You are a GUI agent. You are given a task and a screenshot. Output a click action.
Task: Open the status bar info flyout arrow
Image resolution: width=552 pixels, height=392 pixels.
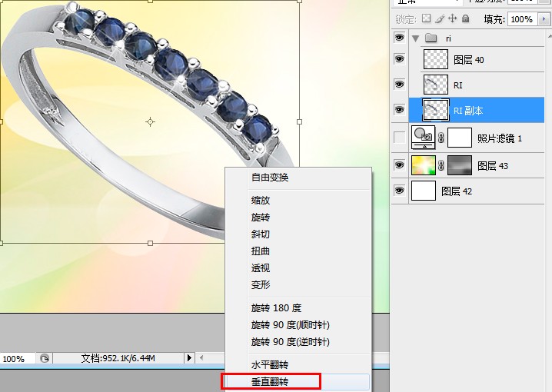189,358
